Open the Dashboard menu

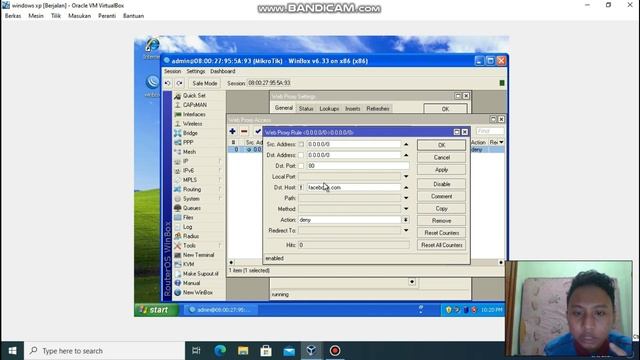[222, 71]
